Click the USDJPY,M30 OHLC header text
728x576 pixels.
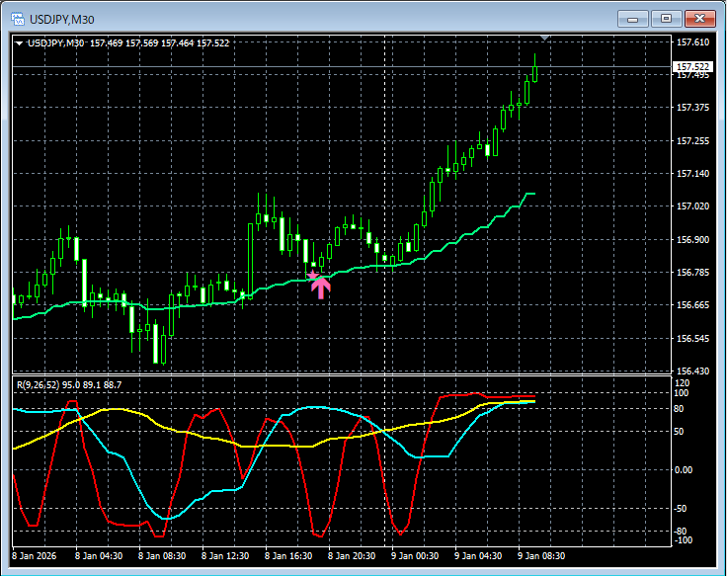(x=128, y=43)
